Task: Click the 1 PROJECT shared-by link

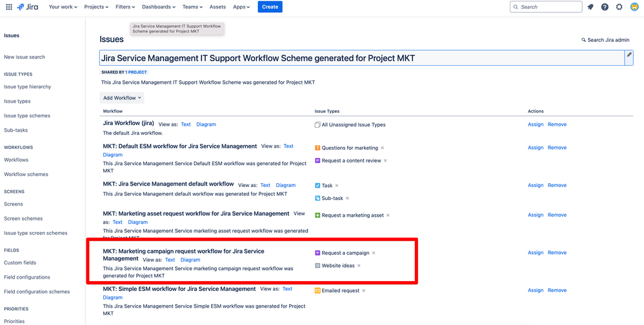Action: pyautogui.click(x=136, y=72)
